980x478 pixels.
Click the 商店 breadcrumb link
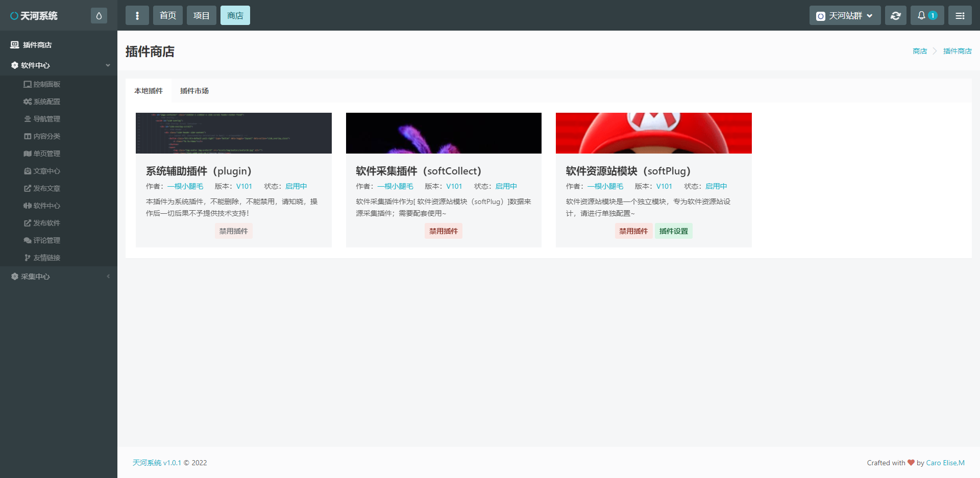click(x=919, y=51)
